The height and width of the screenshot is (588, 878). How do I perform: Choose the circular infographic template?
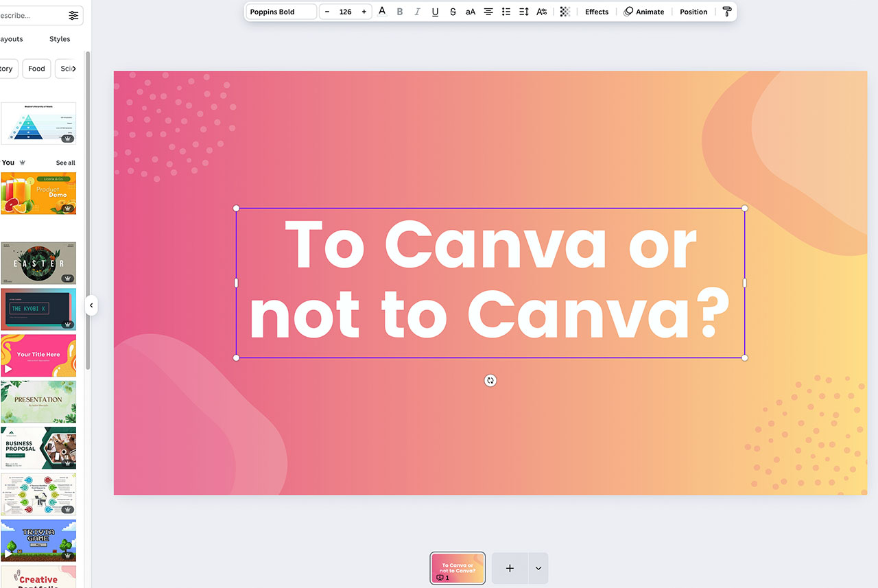pos(38,494)
